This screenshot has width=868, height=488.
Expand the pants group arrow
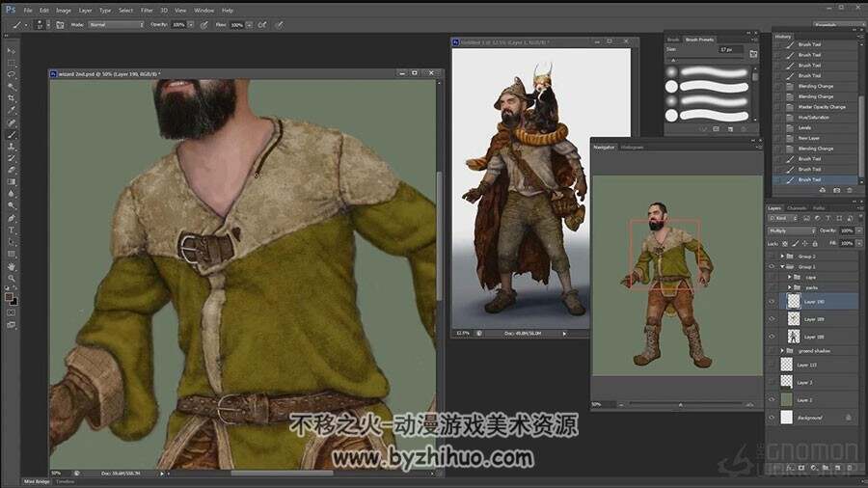pos(789,287)
